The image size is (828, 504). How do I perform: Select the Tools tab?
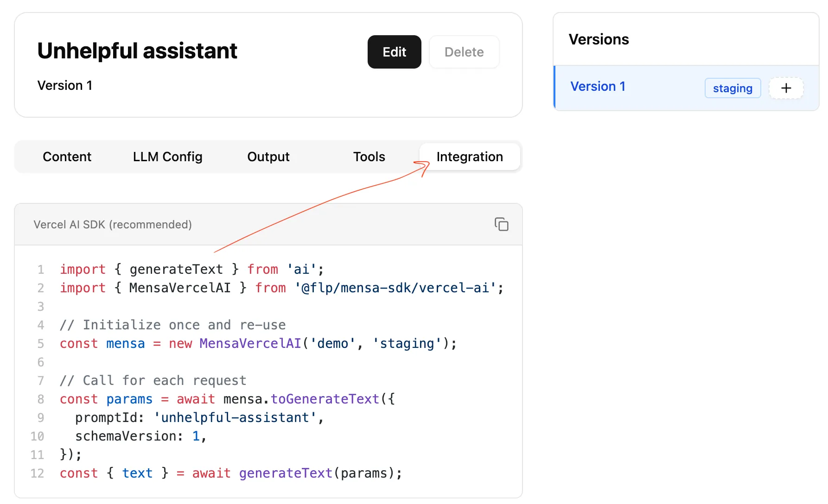coord(369,157)
